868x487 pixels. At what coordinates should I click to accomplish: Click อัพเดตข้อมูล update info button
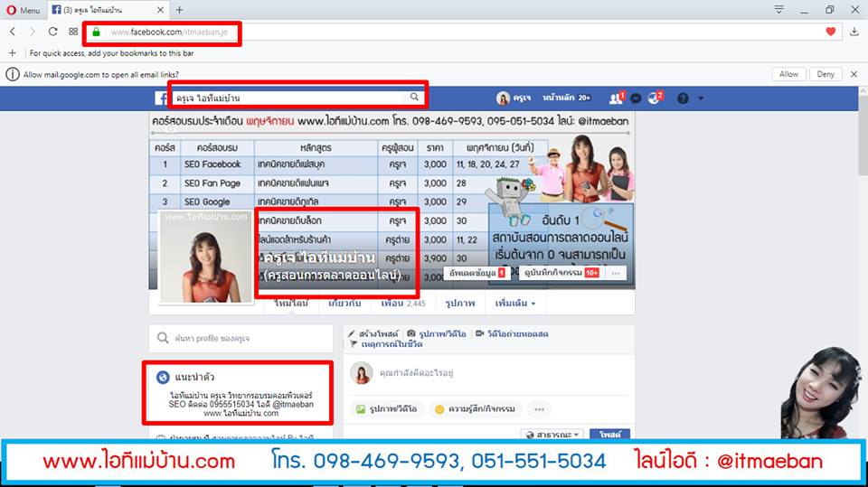pyautogui.click(x=477, y=273)
